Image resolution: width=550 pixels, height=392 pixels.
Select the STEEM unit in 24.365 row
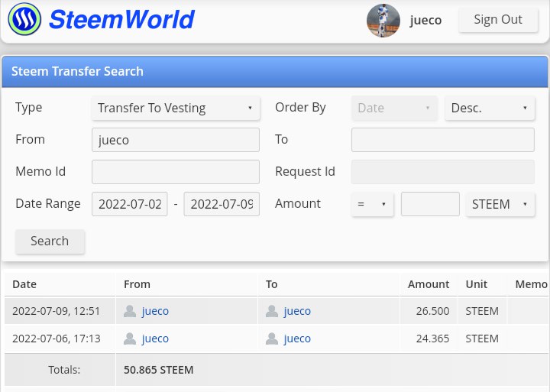click(x=482, y=339)
